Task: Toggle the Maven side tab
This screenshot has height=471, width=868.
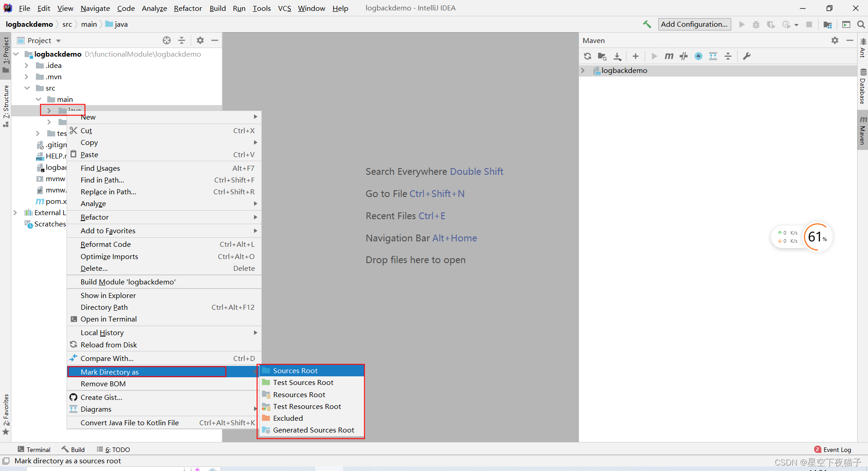Action: click(x=863, y=130)
